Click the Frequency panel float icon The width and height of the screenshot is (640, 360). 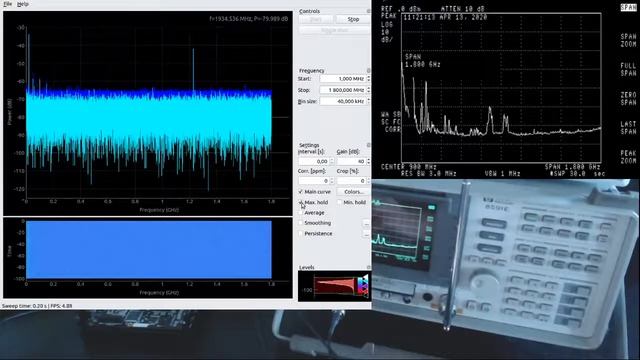[369, 71]
